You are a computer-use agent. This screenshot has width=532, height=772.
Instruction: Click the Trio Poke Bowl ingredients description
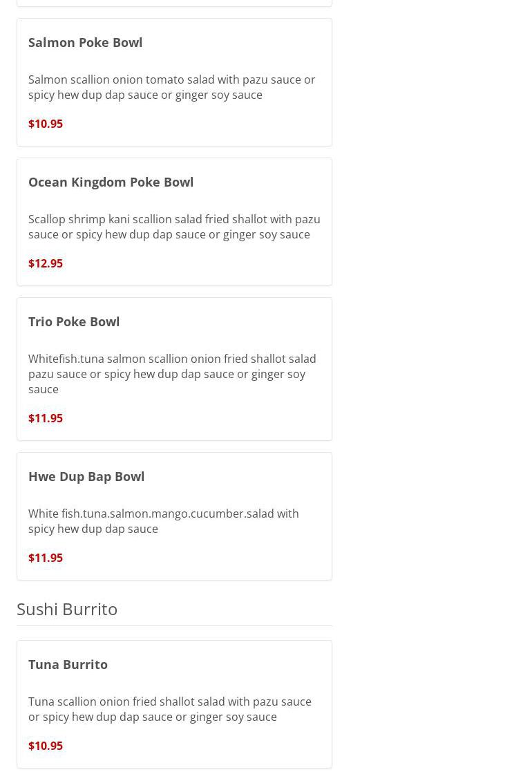172,374
